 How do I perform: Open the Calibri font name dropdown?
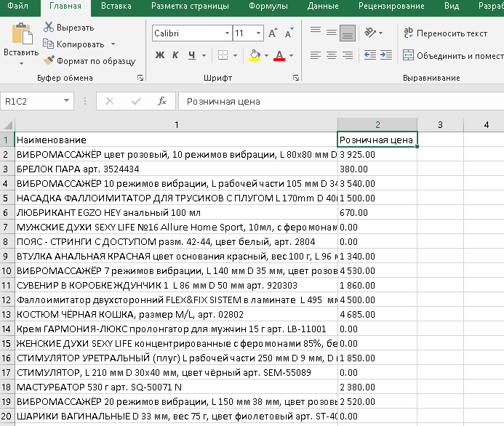pos(227,33)
